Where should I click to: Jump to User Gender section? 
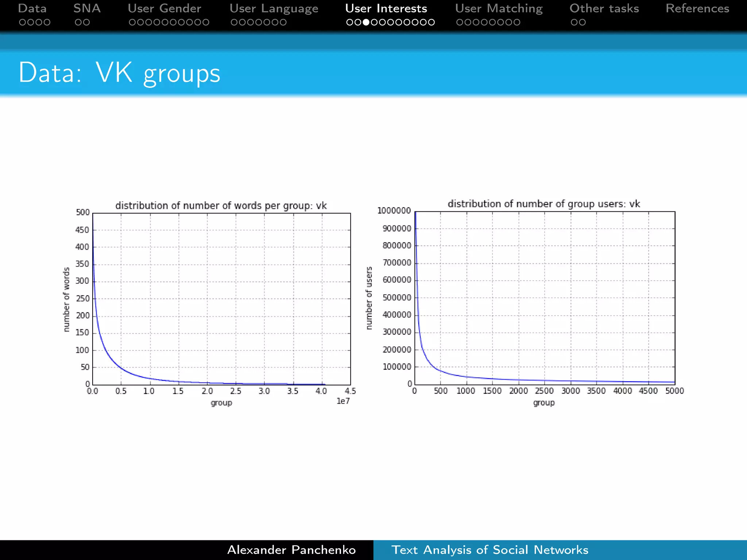(164, 8)
